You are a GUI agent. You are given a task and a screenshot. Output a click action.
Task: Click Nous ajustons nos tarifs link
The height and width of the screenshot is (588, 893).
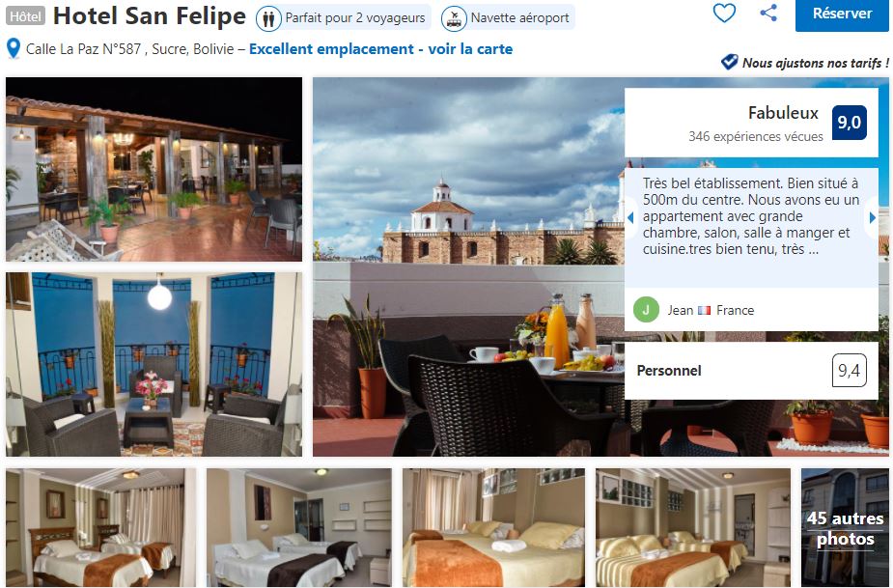(816, 63)
